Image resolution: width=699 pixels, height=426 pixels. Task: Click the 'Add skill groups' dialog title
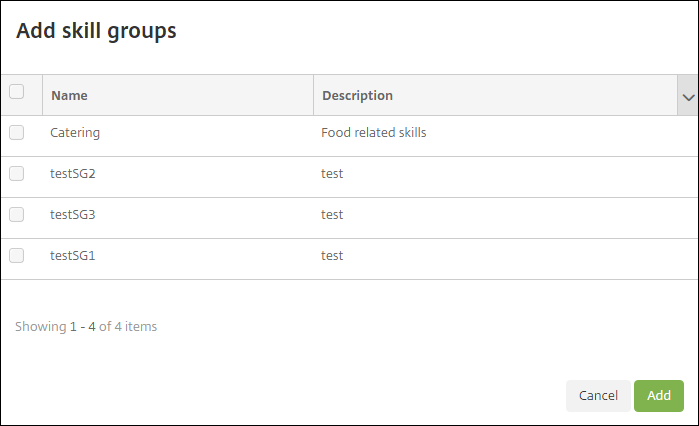pos(96,31)
